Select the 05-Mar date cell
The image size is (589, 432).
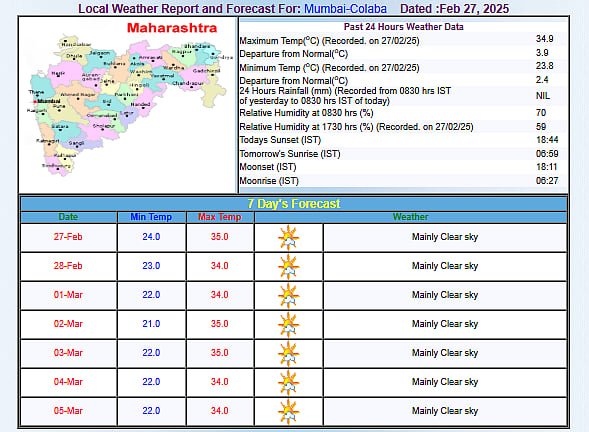[68, 411]
